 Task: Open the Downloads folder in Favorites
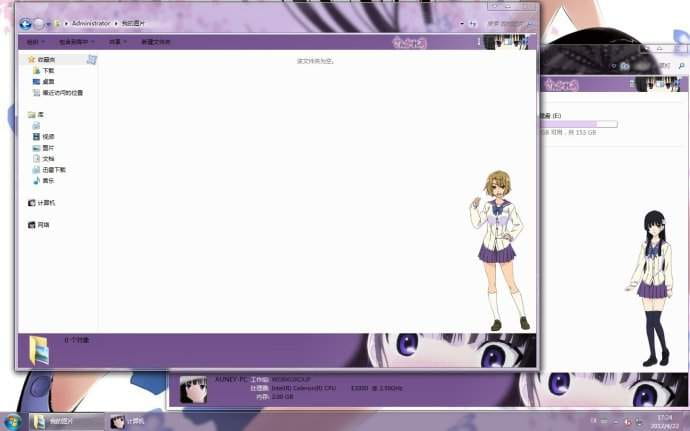point(47,71)
